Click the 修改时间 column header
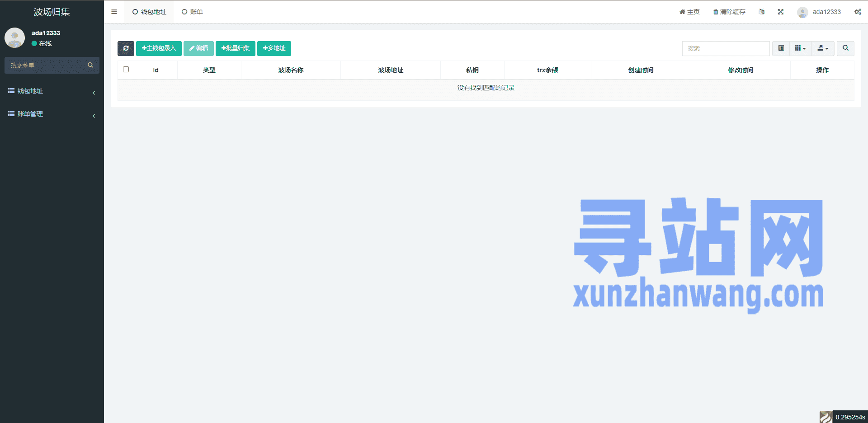This screenshot has width=868, height=423. (741, 70)
